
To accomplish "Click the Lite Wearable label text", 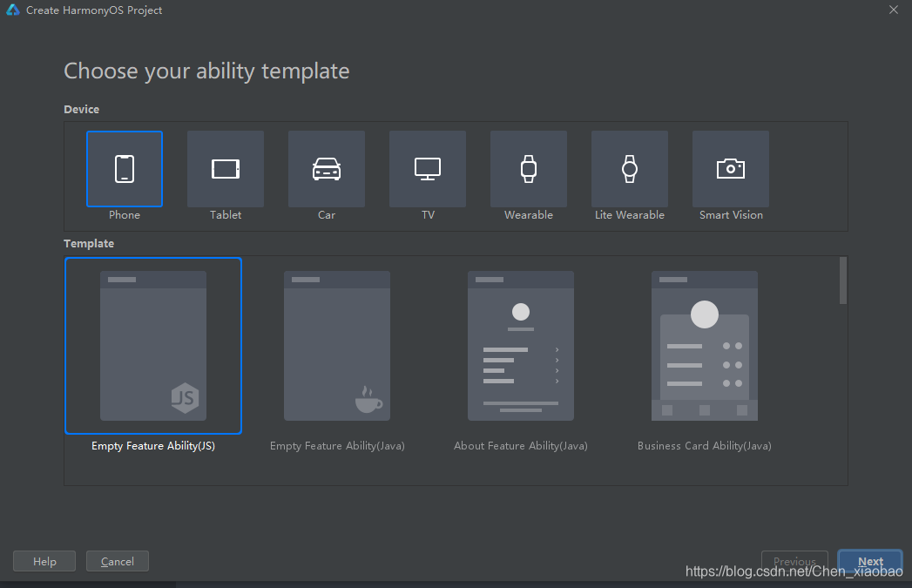I will point(630,214).
